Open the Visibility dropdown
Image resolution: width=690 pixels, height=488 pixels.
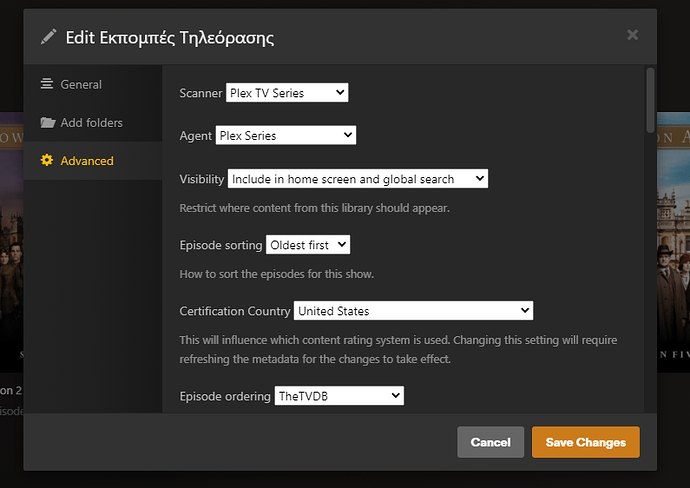pyautogui.click(x=357, y=179)
